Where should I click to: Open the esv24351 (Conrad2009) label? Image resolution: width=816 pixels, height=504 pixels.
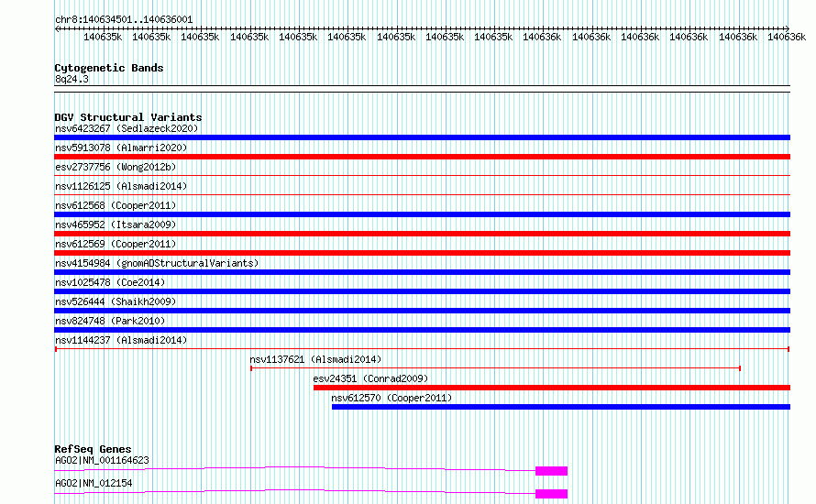(x=370, y=378)
